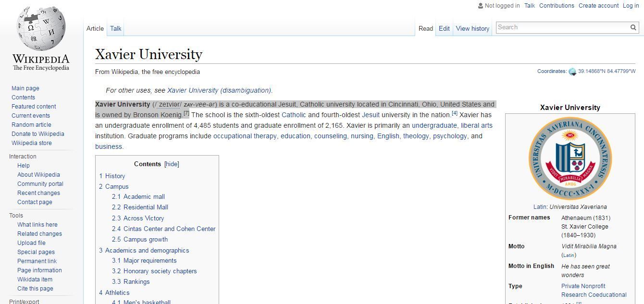
Task: Open Latin link under the seal
Action: point(540,207)
